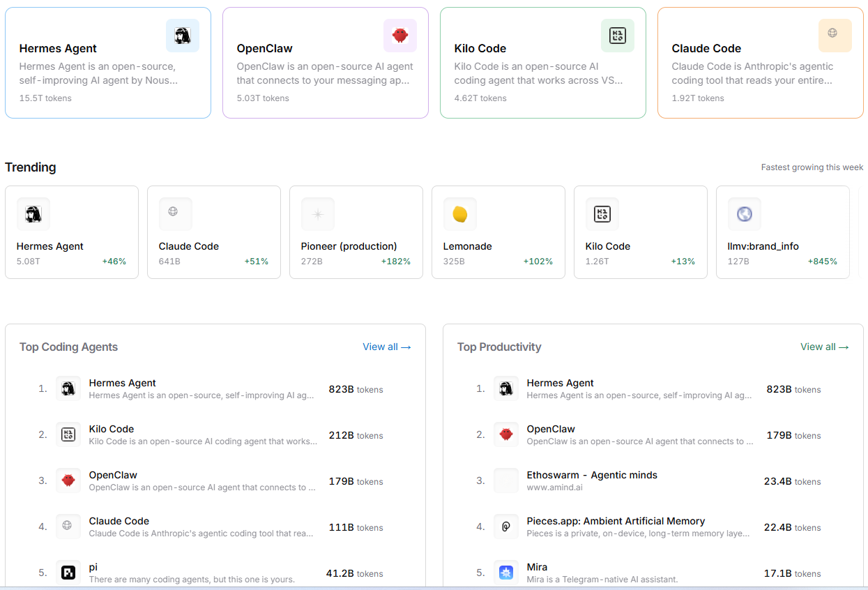
Task: Click the Fastest growing this week label
Action: (812, 167)
